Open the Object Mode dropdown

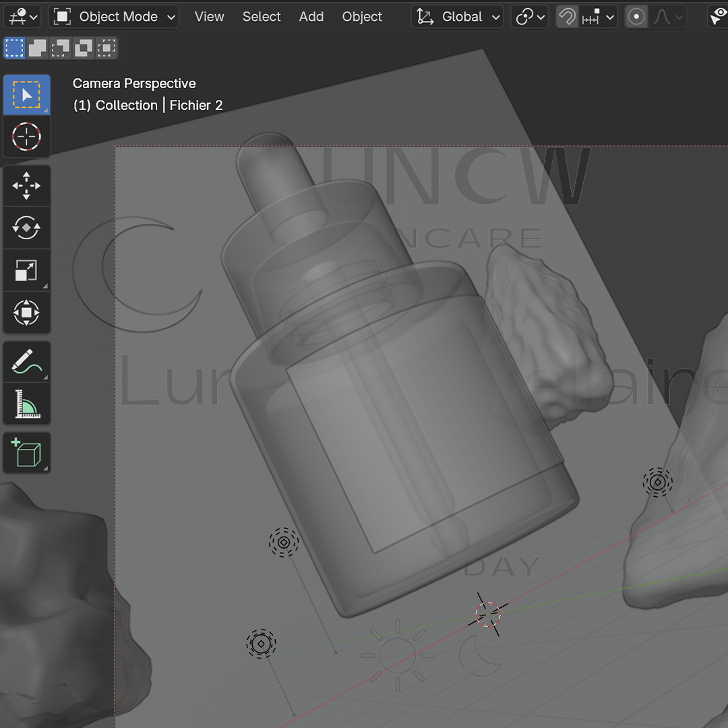114,17
